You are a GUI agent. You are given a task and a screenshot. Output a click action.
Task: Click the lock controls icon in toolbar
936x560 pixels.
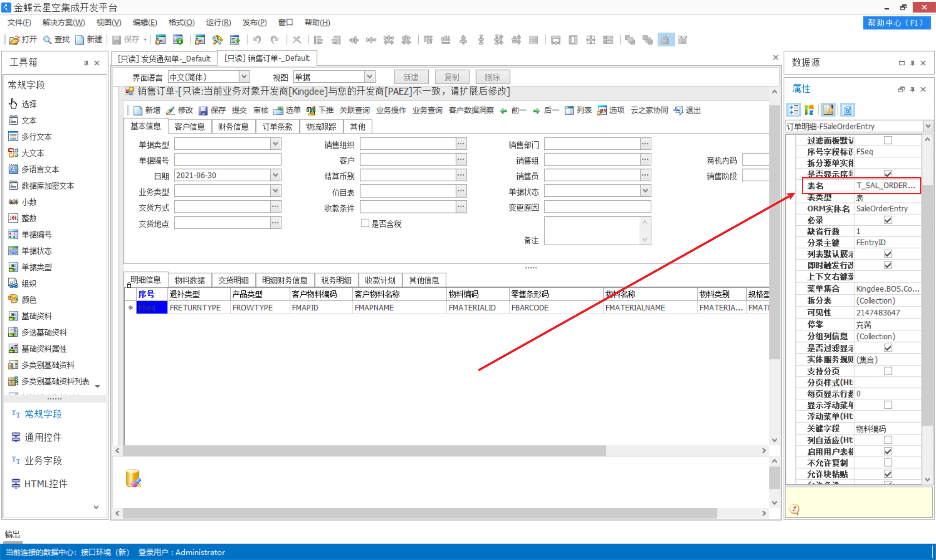point(666,40)
